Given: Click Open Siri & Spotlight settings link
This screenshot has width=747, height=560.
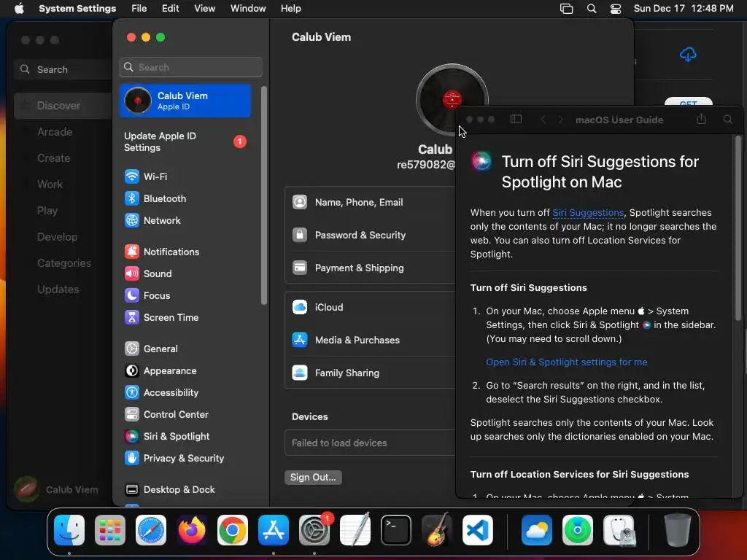Looking at the screenshot, I should pyautogui.click(x=566, y=362).
